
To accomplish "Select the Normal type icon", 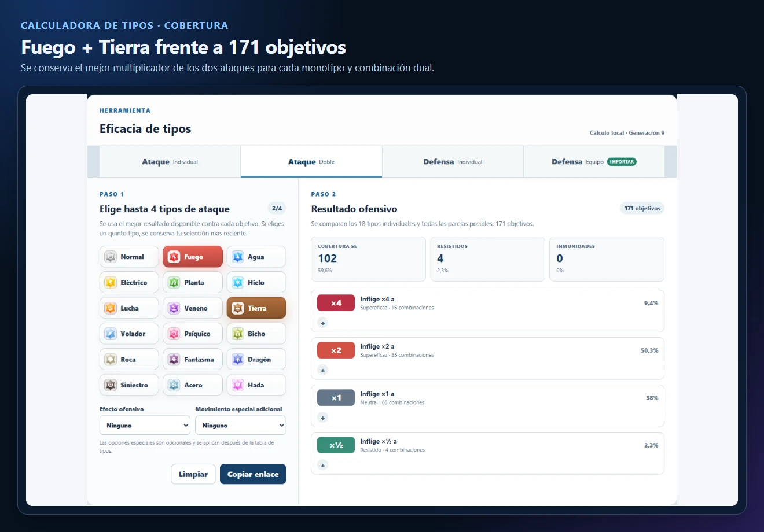I will (111, 257).
